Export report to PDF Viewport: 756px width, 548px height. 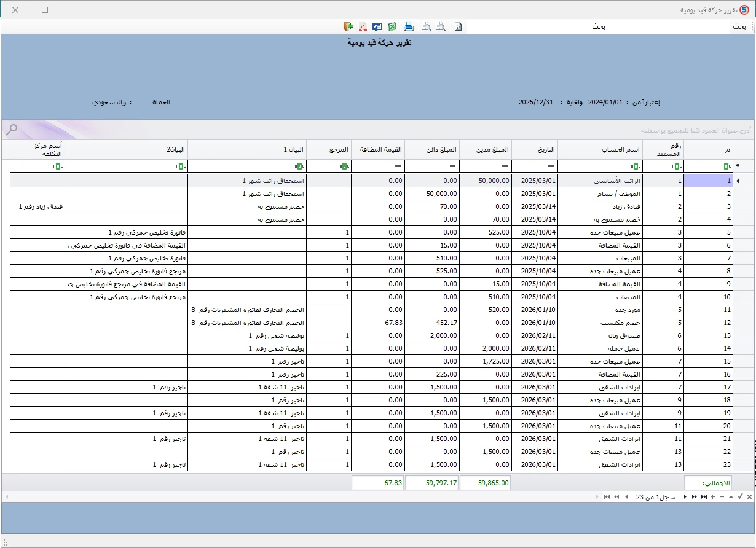363,26
